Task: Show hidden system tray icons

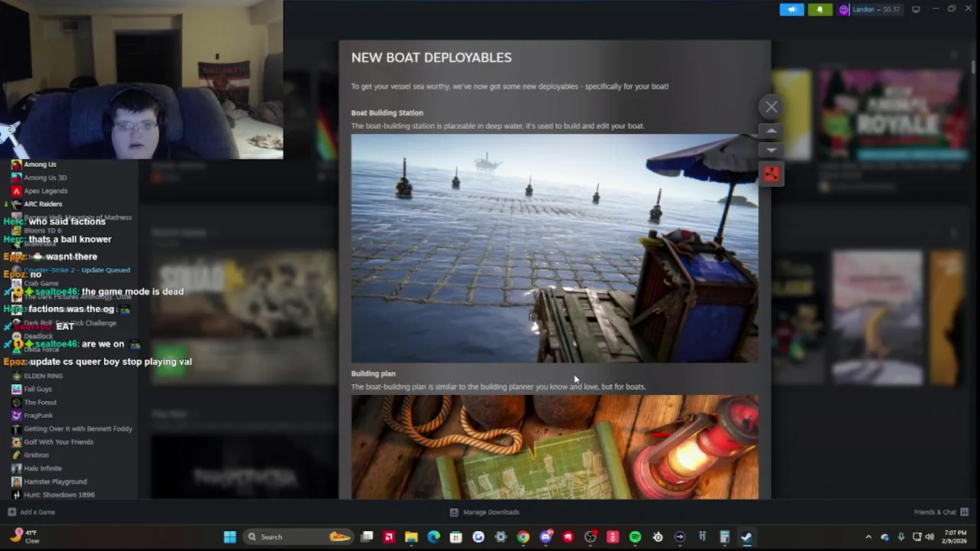Action: [x=868, y=536]
